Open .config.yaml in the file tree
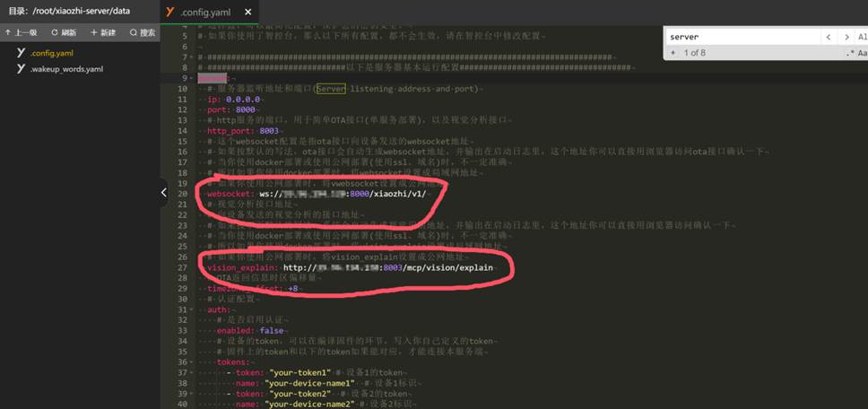 (51, 53)
